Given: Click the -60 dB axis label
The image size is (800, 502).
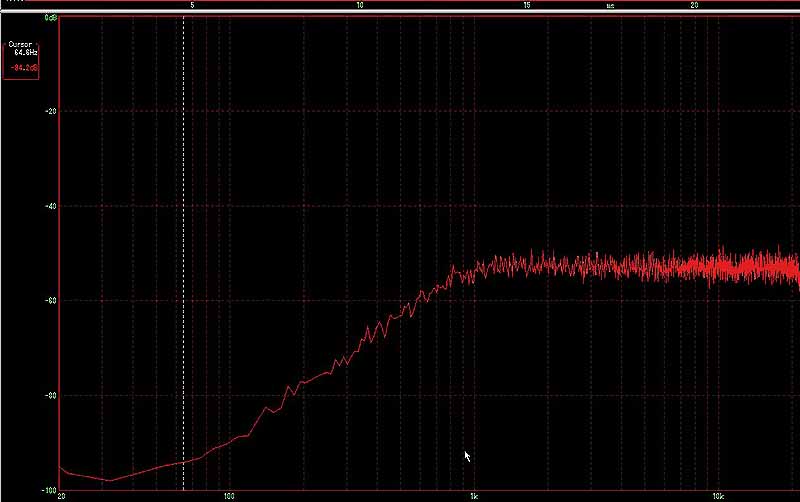Looking at the screenshot, I should 49,300.
